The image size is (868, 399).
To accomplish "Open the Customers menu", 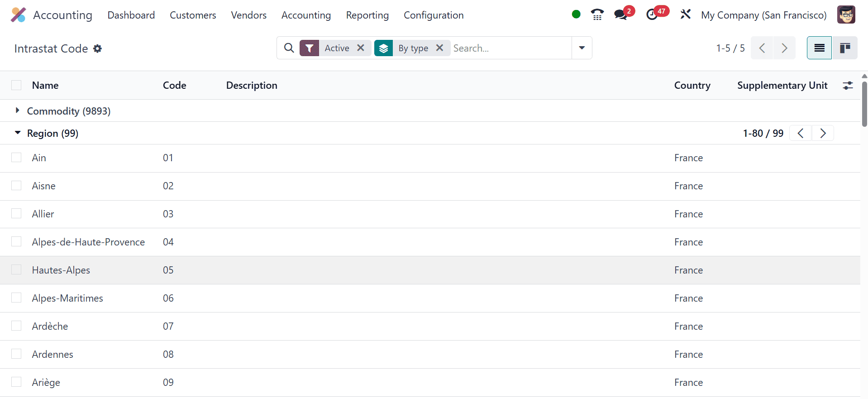I will 193,15.
